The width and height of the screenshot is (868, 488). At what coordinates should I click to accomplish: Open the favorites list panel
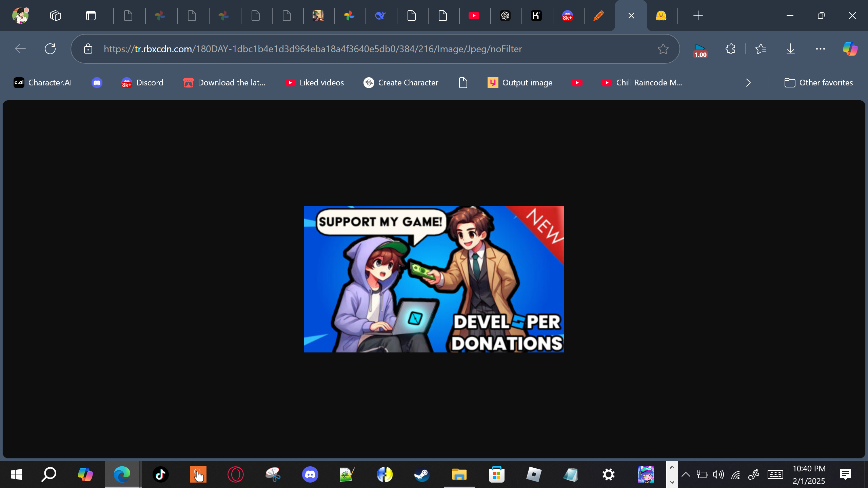(761, 49)
